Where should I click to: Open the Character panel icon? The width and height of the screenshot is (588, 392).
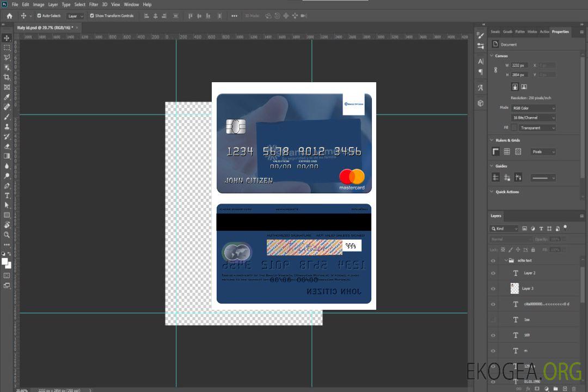pos(481,61)
